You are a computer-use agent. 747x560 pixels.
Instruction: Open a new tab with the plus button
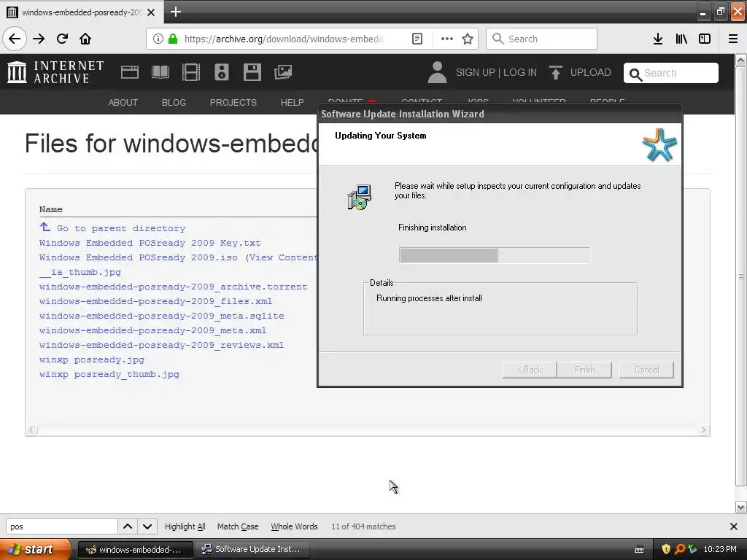(x=175, y=12)
